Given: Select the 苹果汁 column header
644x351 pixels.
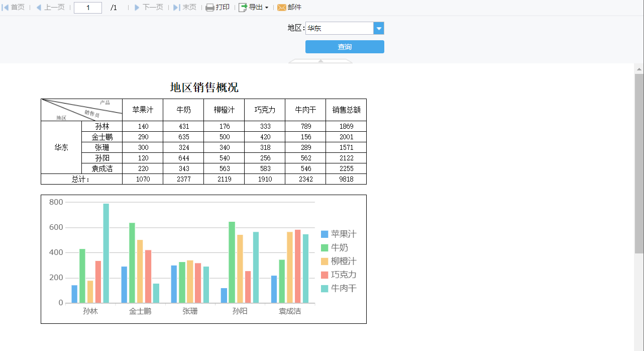Looking at the screenshot, I should pos(143,110).
